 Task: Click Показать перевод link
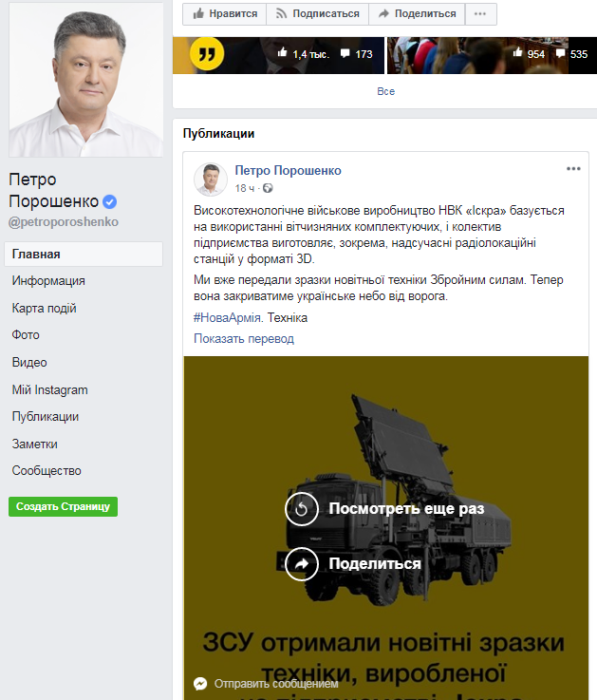244,339
